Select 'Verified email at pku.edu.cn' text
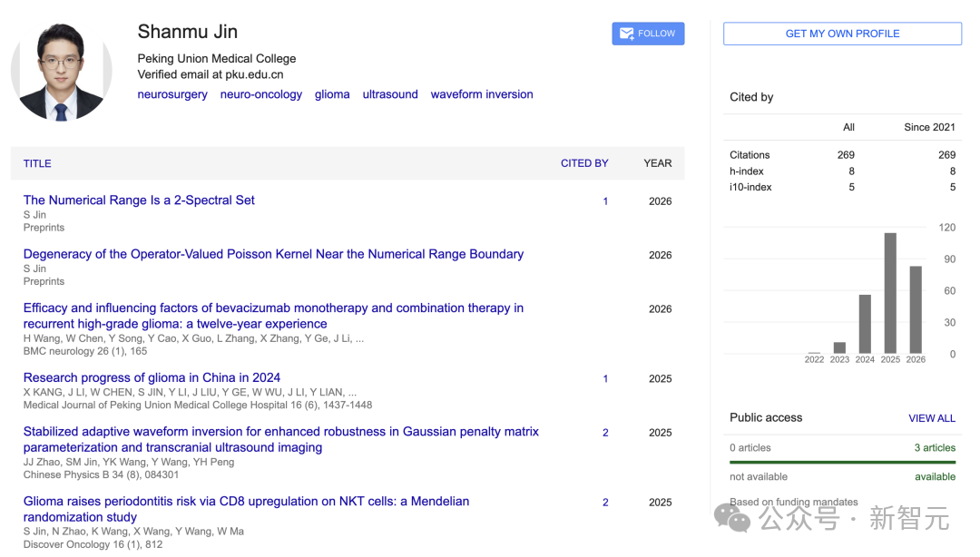This screenshot has width=980, height=557. (x=211, y=74)
